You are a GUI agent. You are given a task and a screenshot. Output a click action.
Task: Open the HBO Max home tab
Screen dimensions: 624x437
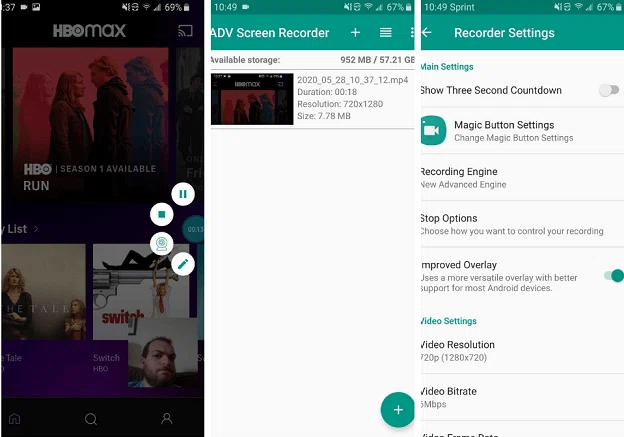point(15,419)
